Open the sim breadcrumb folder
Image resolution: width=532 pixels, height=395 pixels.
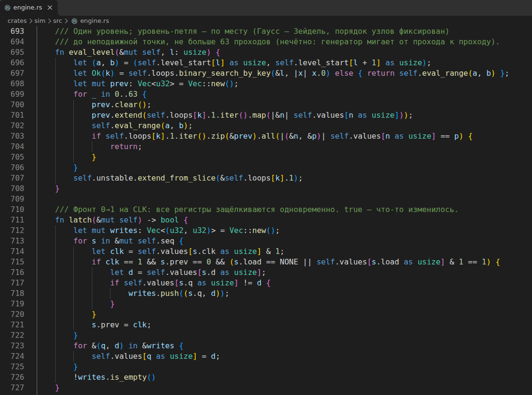coord(40,20)
